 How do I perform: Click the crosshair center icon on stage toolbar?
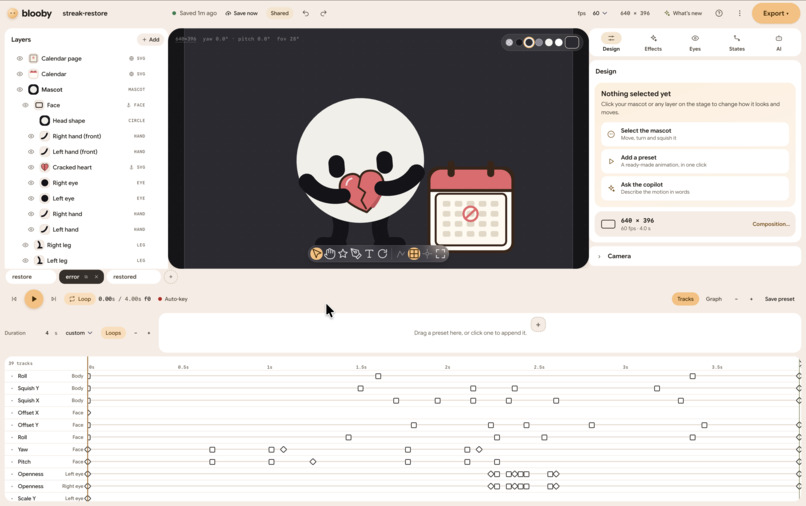[427, 254]
